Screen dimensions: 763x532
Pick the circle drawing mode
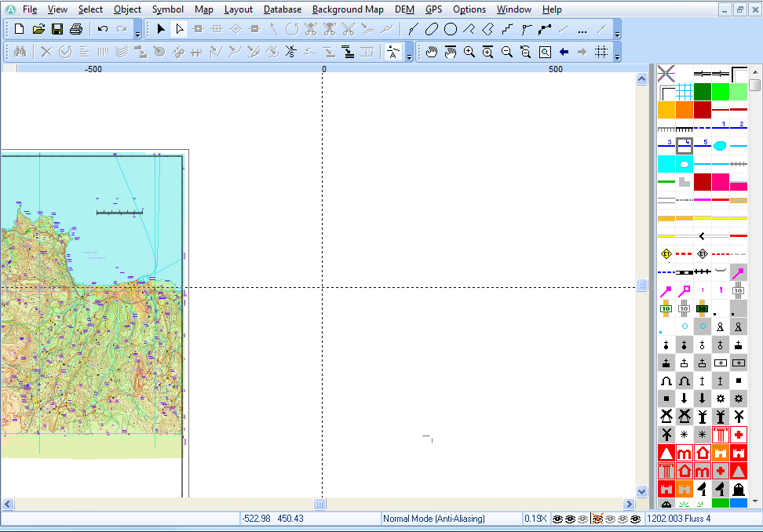[x=451, y=29]
